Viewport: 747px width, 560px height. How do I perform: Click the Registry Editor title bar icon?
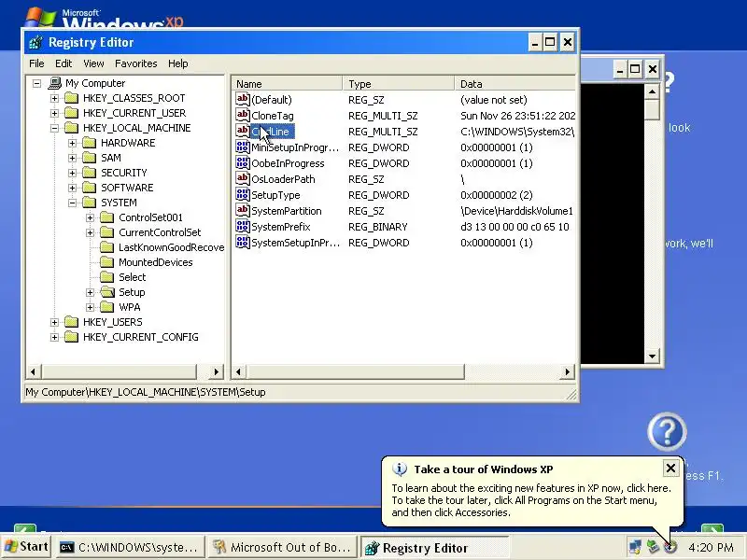[x=35, y=42]
